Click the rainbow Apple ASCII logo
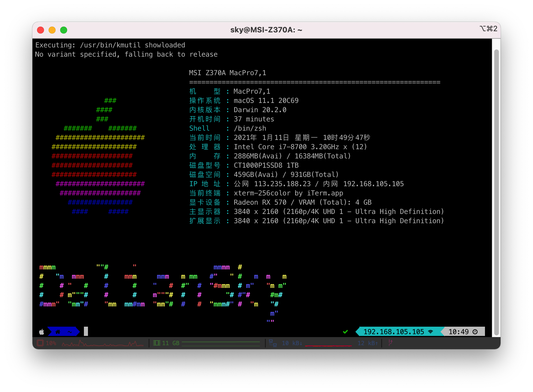The image size is (533, 392). (x=98, y=156)
